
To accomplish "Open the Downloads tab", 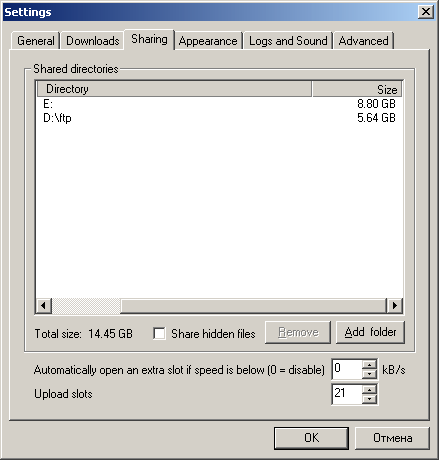I will coord(93,41).
